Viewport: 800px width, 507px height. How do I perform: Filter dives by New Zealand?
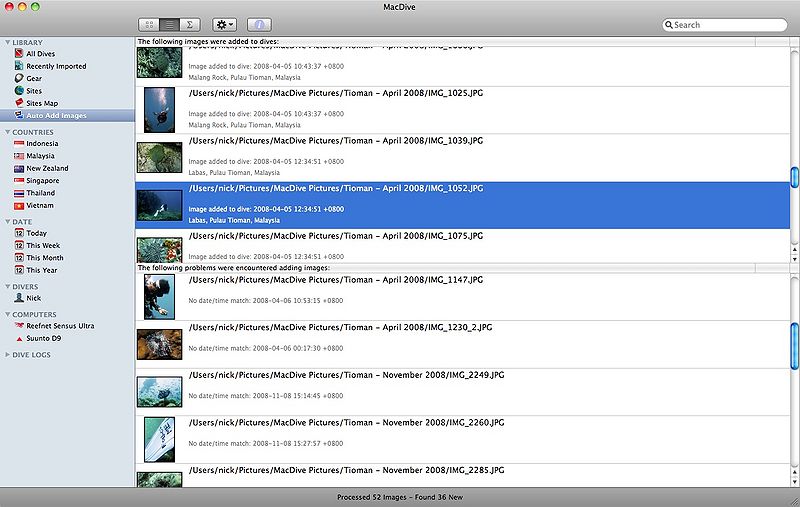[47, 168]
